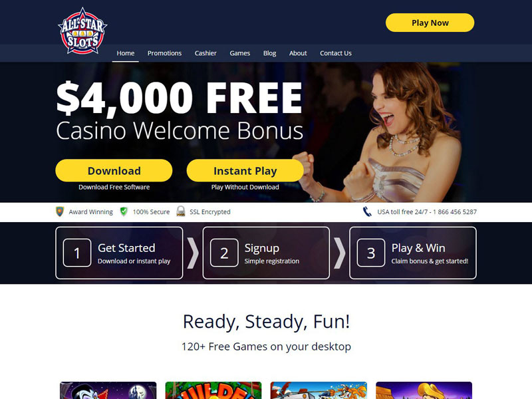Select the step 1 number box
Viewport: 532px width, 399px height.
(x=77, y=253)
